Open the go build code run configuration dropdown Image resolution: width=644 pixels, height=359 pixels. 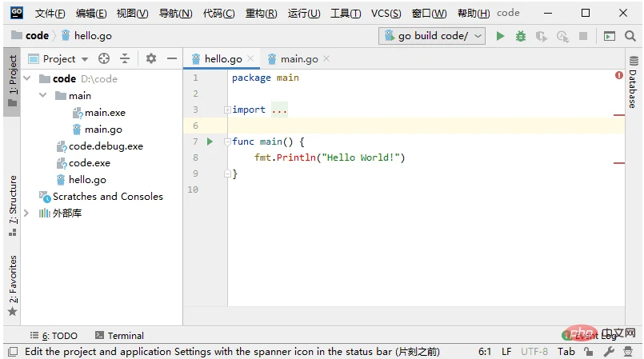tap(432, 36)
